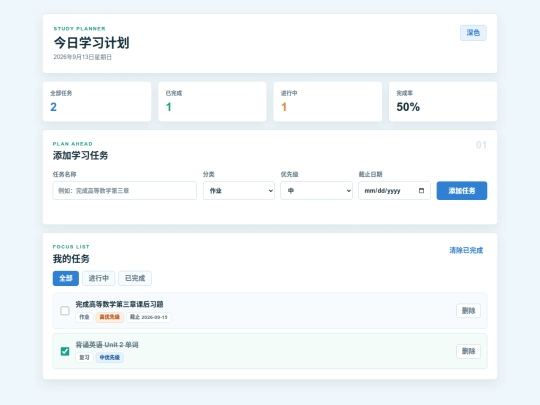Switch theme with the 深色 button
Viewport: 540px width, 405px height.
click(473, 33)
